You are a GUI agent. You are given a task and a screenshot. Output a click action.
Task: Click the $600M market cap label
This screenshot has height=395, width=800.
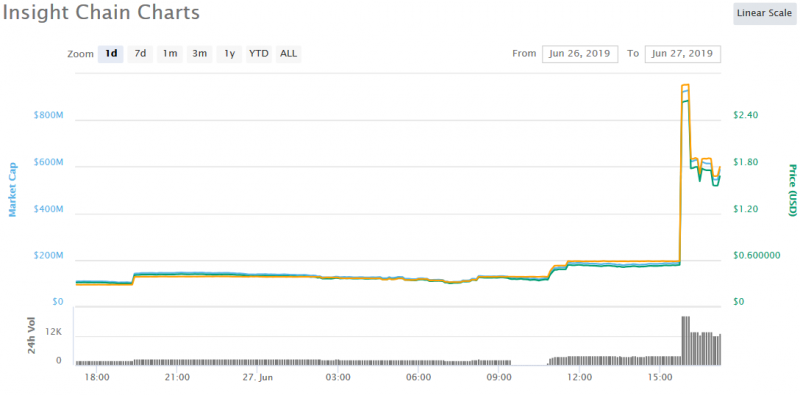[48, 162]
